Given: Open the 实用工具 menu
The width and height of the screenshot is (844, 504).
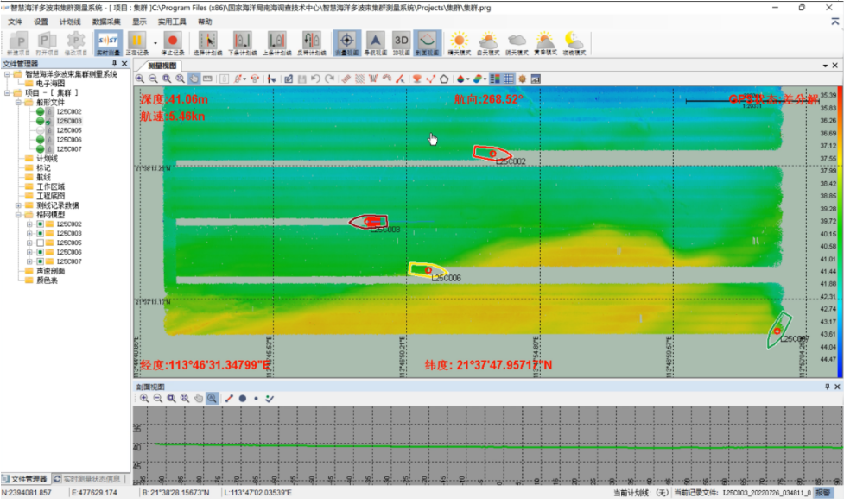Looking at the screenshot, I should [x=173, y=21].
